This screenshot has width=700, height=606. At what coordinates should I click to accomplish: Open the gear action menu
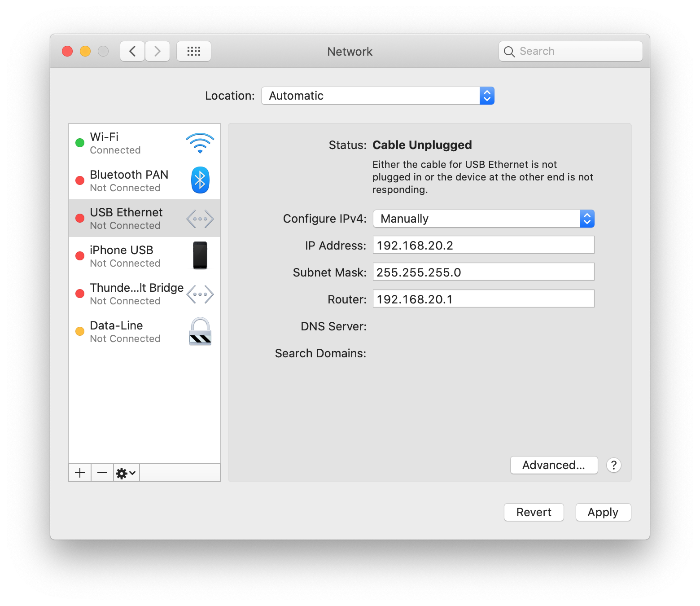pyautogui.click(x=126, y=473)
